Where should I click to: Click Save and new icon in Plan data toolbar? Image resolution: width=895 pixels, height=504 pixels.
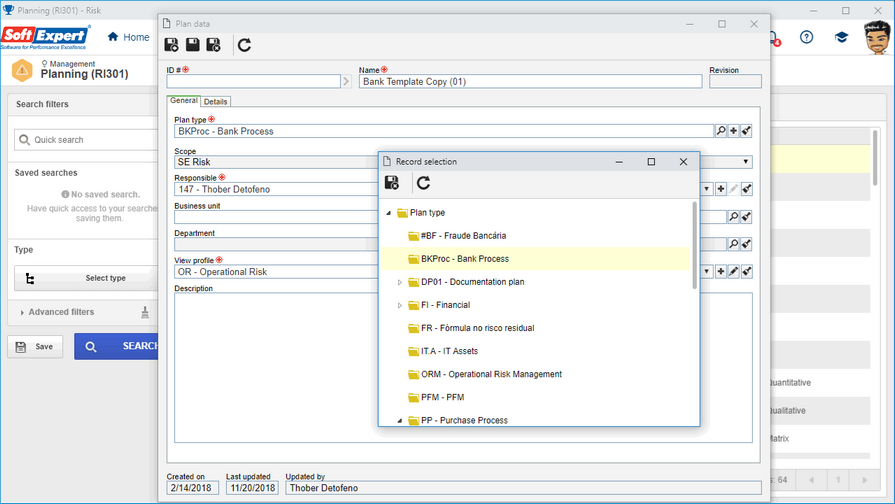click(171, 45)
